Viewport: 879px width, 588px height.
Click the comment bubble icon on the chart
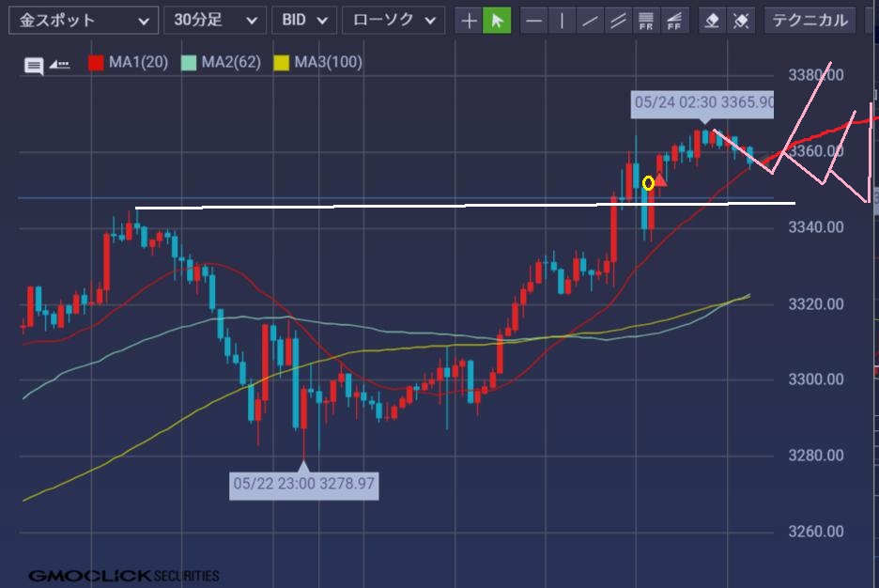(x=34, y=66)
